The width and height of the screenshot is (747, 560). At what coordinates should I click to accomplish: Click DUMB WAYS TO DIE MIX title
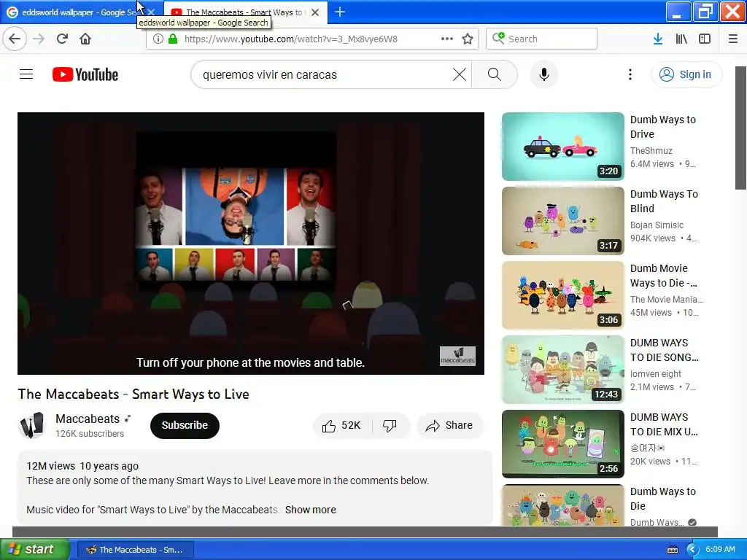click(x=664, y=424)
